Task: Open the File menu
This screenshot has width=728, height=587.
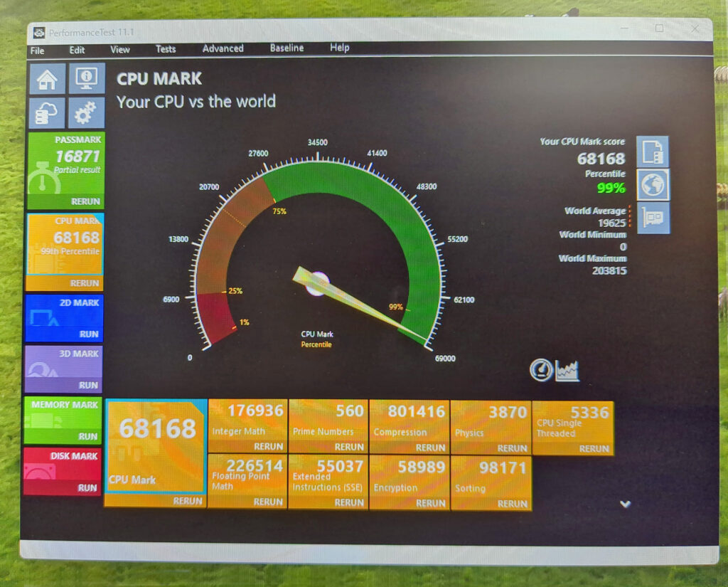Action: point(37,51)
